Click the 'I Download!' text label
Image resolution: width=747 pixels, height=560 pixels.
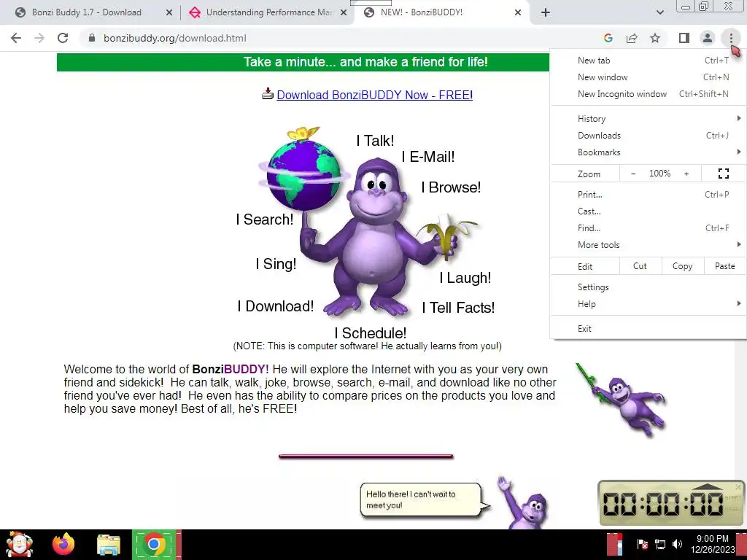pos(275,306)
